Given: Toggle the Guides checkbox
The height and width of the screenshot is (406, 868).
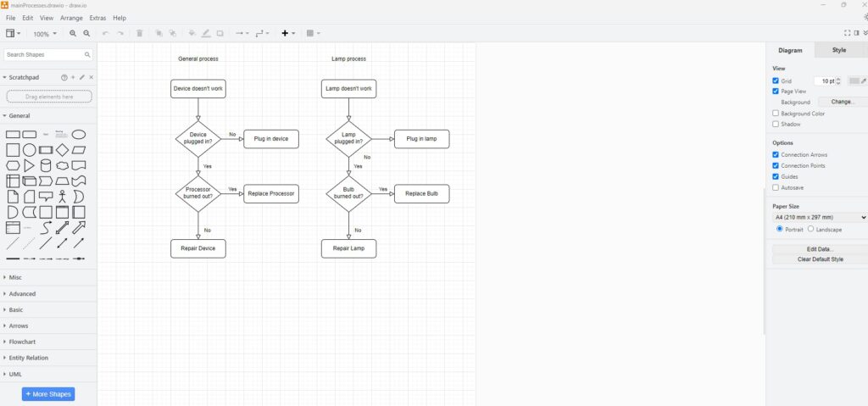Looking at the screenshot, I should pos(776,176).
